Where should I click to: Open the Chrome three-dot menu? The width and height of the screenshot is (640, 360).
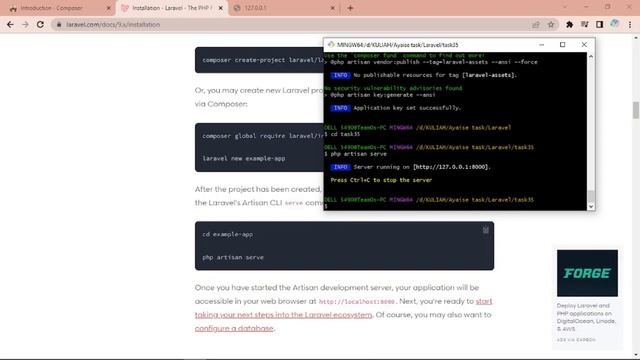[630, 24]
